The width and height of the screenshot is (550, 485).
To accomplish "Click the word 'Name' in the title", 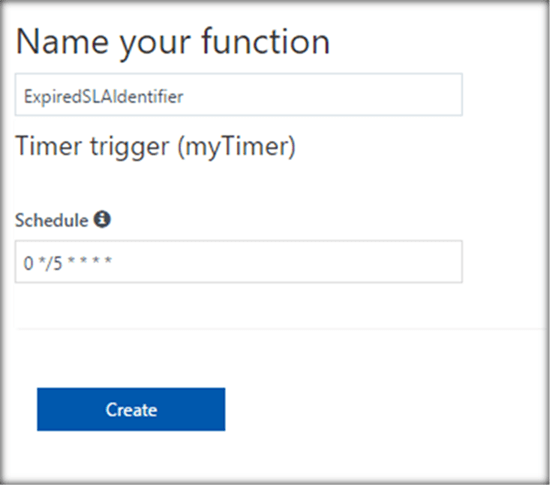I will (62, 42).
